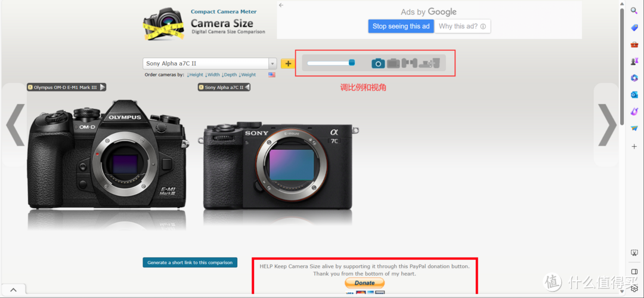Click the Ads by Google text
This screenshot has width=644, height=298.
pyautogui.click(x=428, y=12)
